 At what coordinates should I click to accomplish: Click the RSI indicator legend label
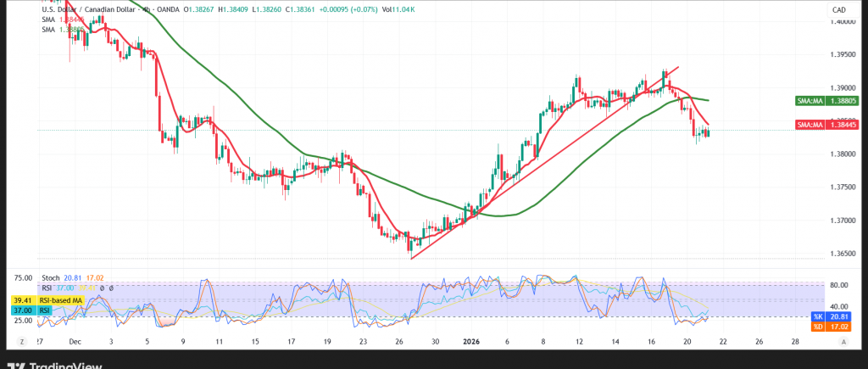48,287
